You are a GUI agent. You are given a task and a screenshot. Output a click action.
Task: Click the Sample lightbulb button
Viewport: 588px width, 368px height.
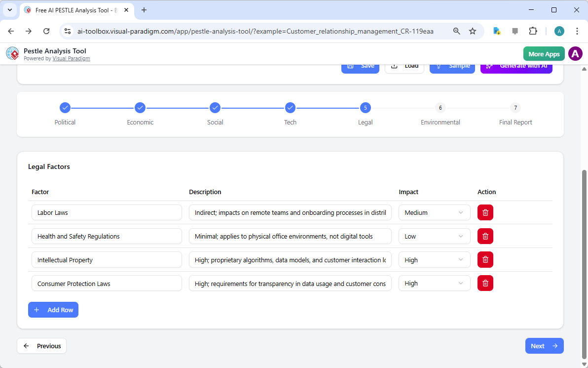pos(452,65)
